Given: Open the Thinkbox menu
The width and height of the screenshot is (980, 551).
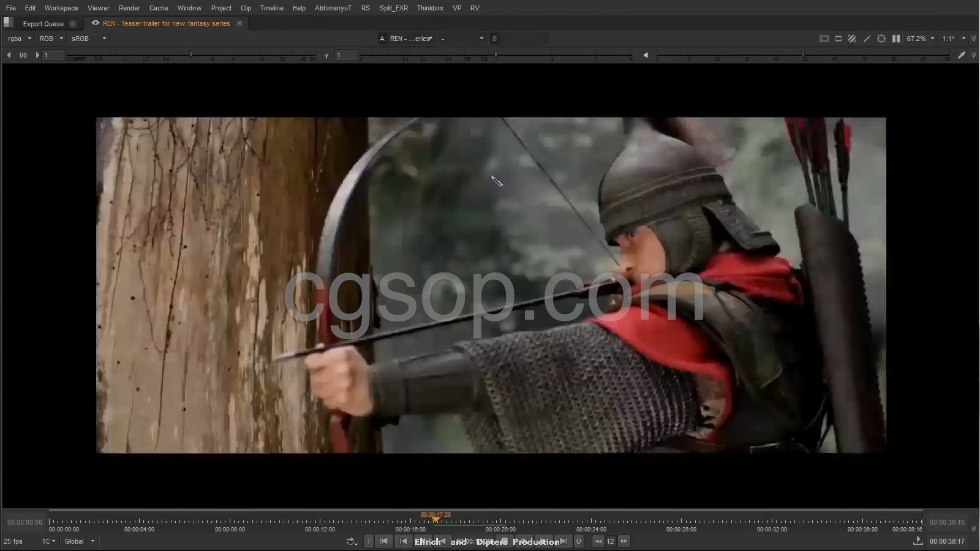Looking at the screenshot, I should [430, 8].
